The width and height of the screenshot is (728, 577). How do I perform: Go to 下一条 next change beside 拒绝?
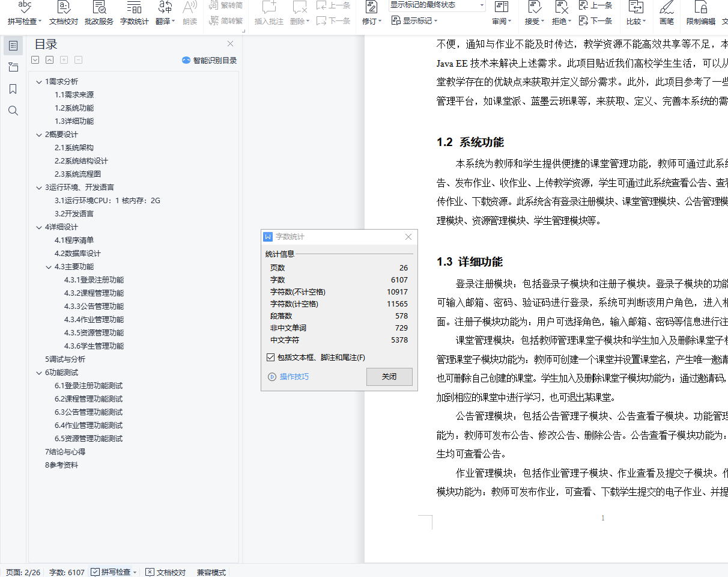pyautogui.click(x=595, y=20)
